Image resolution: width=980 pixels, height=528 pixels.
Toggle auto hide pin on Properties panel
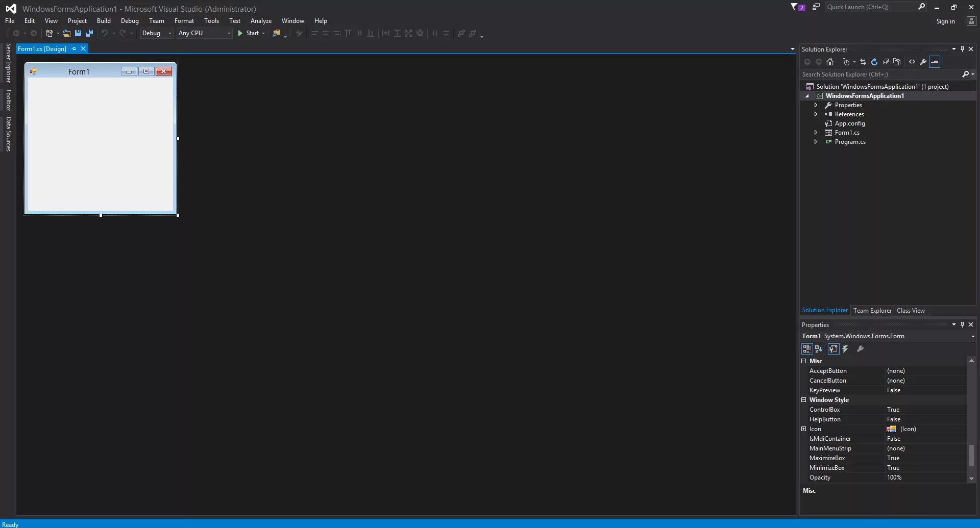pos(962,324)
